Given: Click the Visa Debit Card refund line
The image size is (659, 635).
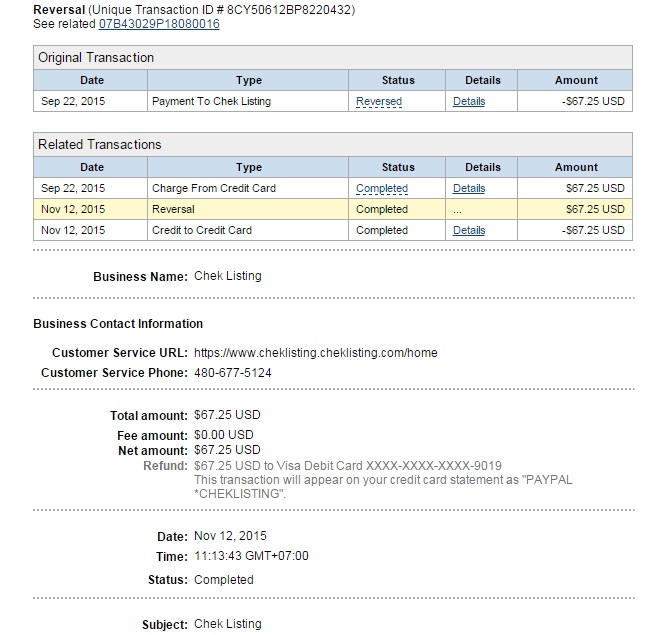Looking at the screenshot, I should (x=347, y=465).
